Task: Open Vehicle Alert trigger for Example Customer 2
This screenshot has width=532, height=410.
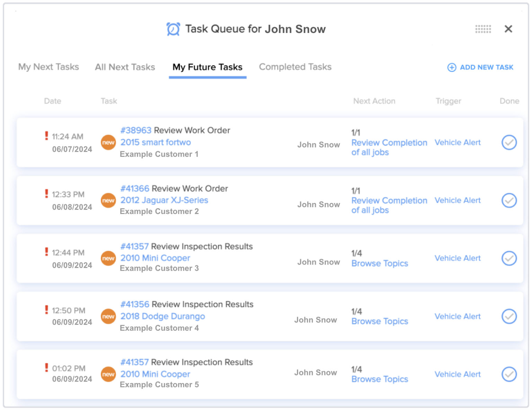Action: point(458,200)
